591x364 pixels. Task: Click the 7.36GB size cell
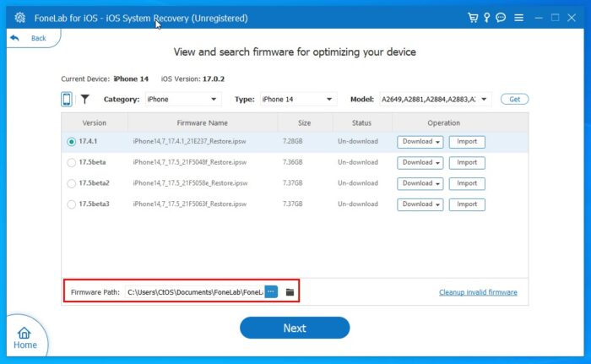pos(292,162)
